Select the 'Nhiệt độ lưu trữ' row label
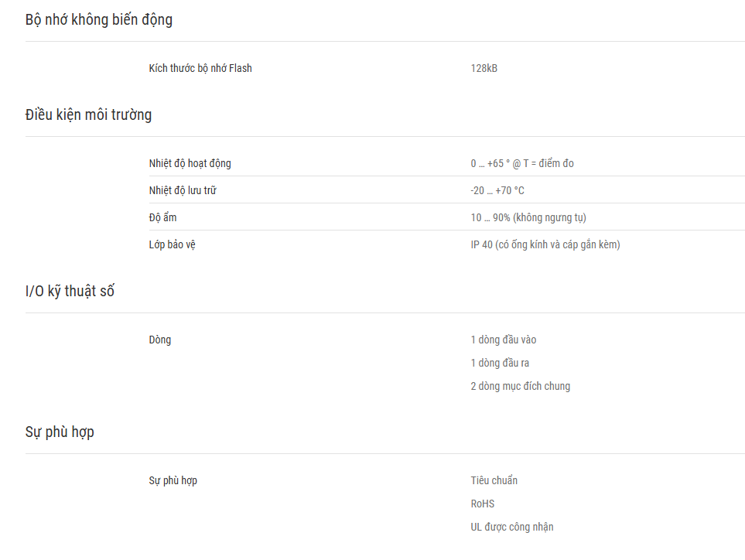Image resolution: width=745 pixels, height=560 pixels. click(x=183, y=190)
